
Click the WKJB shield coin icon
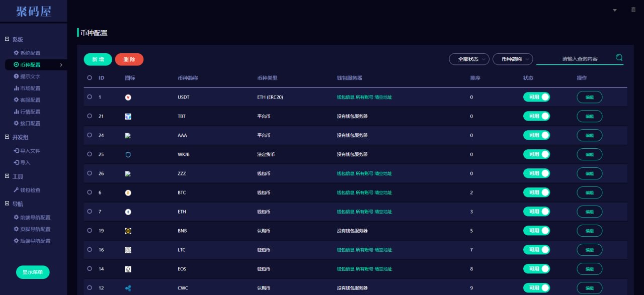128,154
